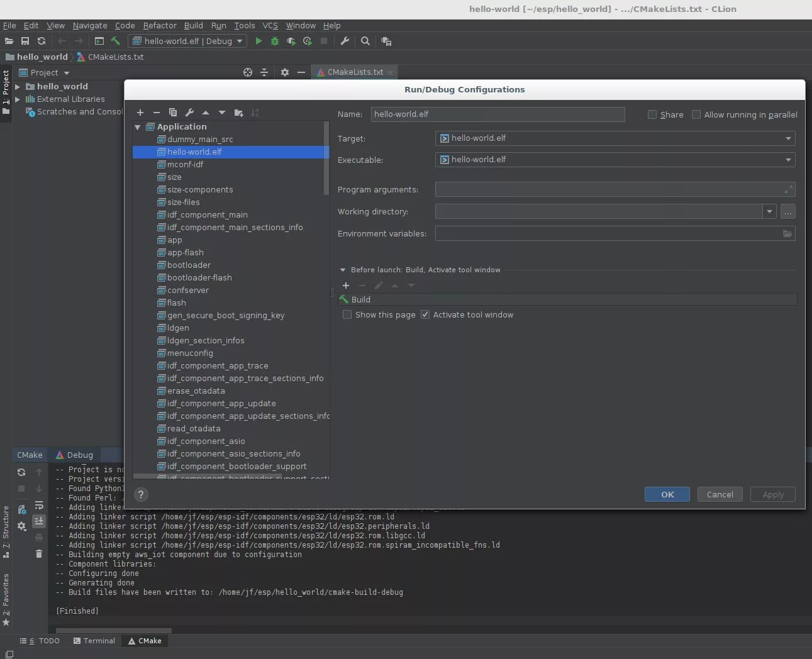Open the File menu
The width and height of the screenshot is (812, 659).
tap(9, 26)
